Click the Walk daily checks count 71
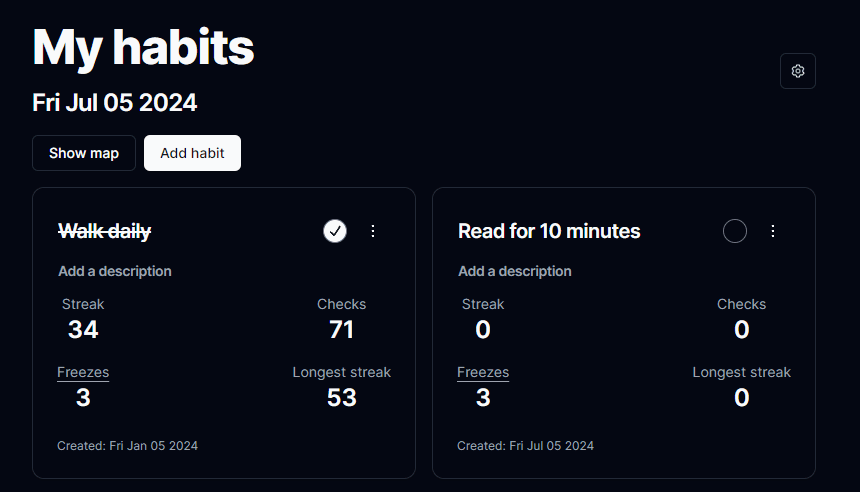860x492 pixels. (341, 330)
